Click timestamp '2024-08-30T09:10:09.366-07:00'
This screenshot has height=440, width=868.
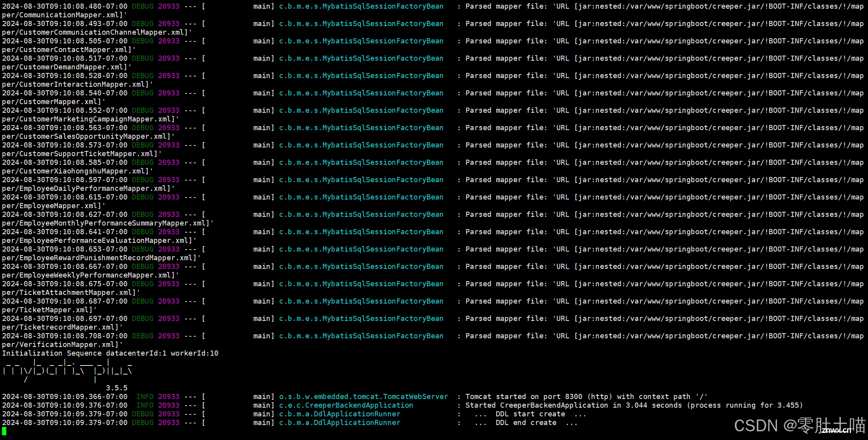tap(65, 397)
